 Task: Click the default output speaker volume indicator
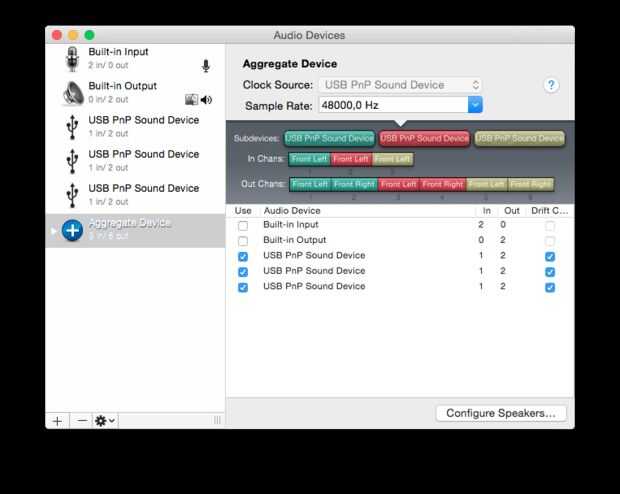point(206,100)
